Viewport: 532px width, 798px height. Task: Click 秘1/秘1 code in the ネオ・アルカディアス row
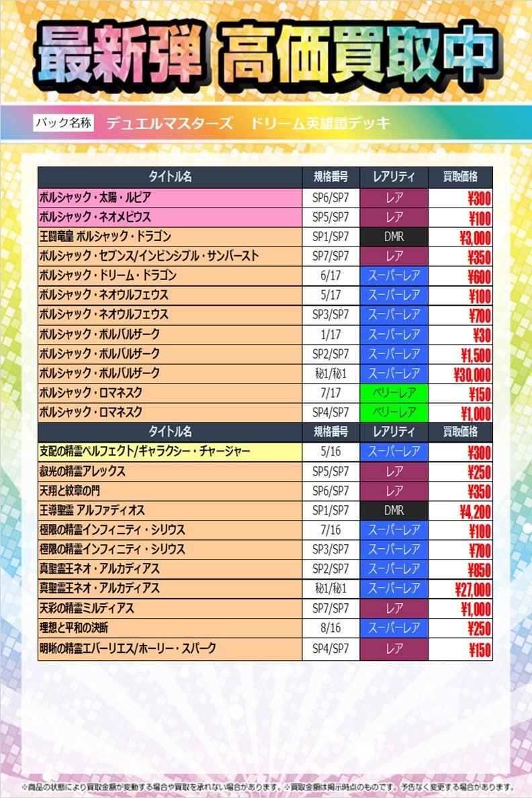click(x=331, y=589)
